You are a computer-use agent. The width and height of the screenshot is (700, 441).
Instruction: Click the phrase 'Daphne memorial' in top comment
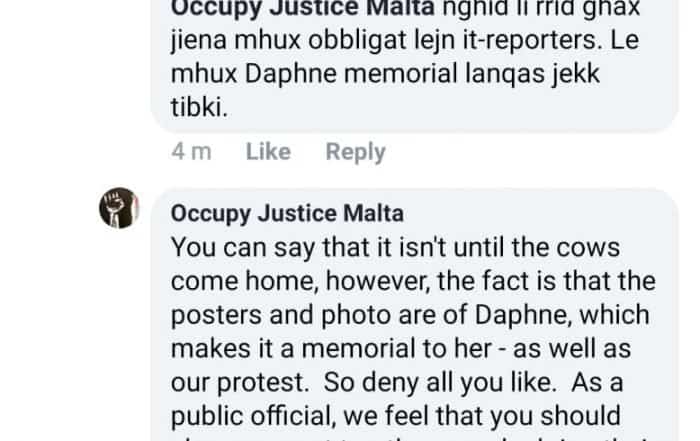coord(351,74)
